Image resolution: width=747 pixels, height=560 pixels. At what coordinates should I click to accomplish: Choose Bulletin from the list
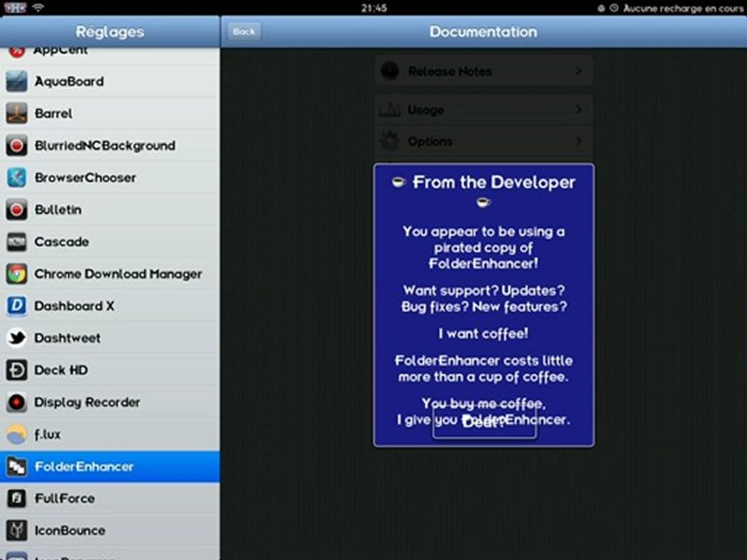[x=110, y=209]
